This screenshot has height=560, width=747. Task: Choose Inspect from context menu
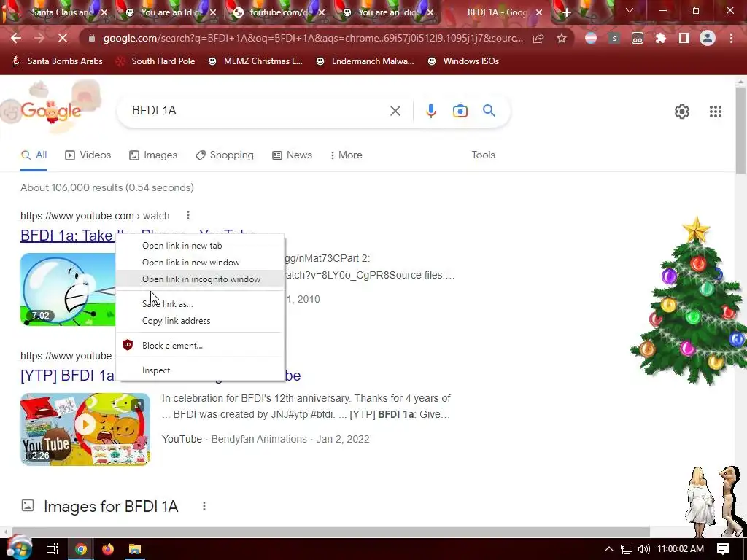click(200, 370)
